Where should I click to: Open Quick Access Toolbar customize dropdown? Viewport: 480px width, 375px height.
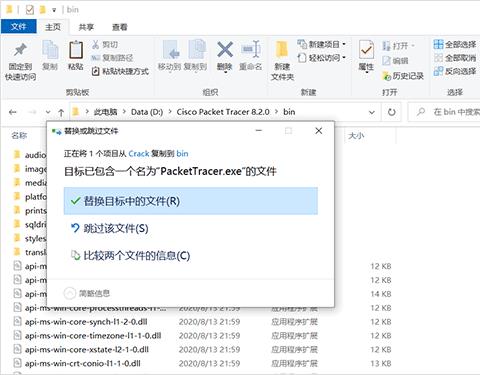click(x=54, y=10)
